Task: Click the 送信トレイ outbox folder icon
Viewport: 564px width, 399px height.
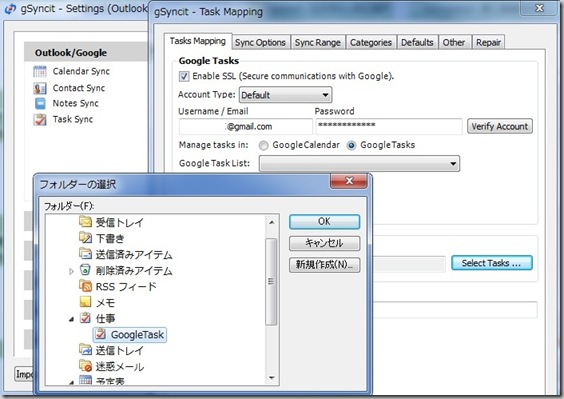Action: tap(86, 350)
